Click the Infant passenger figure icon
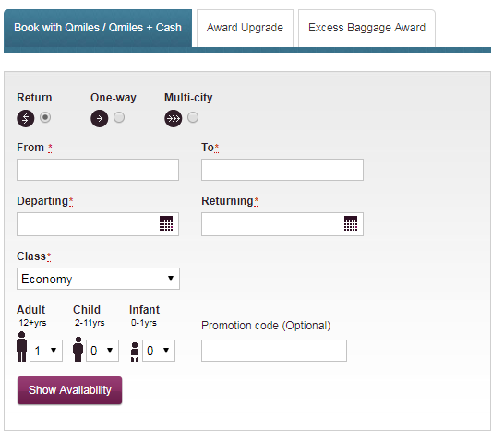The width and height of the screenshot is (504, 441). (135, 352)
